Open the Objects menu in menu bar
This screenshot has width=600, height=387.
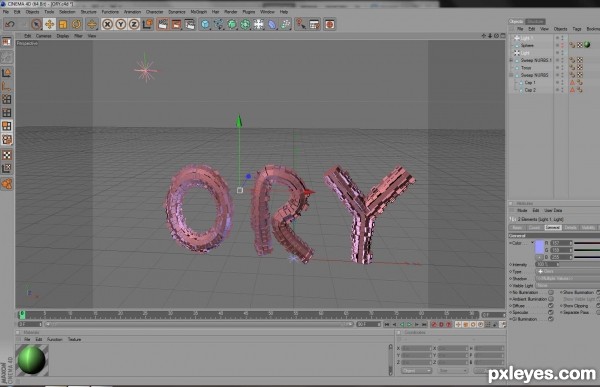32,12
